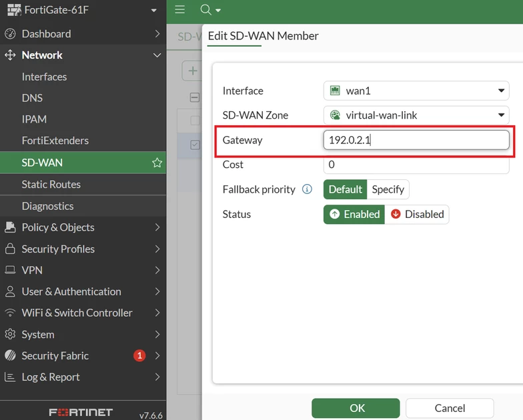523x420 pixels.
Task: Open the Interface wan1 dropdown
Action: click(416, 91)
